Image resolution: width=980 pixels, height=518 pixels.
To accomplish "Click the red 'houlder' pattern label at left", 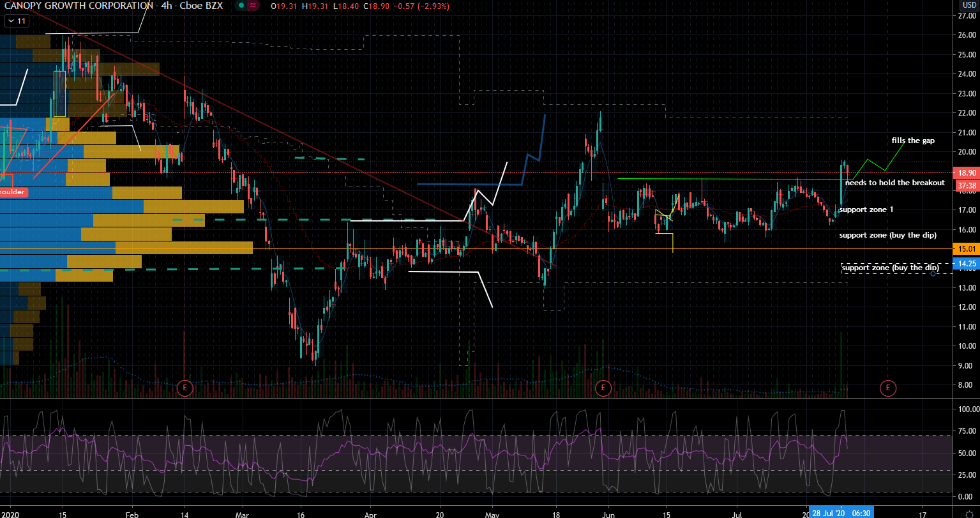I will (14, 192).
